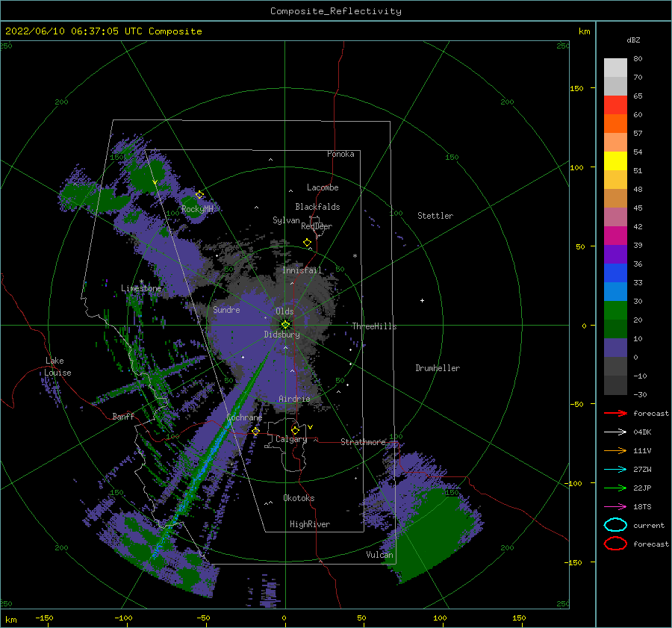Image resolution: width=672 pixels, height=628 pixels.
Task: Click the Sundre label
Action: click(x=226, y=309)
